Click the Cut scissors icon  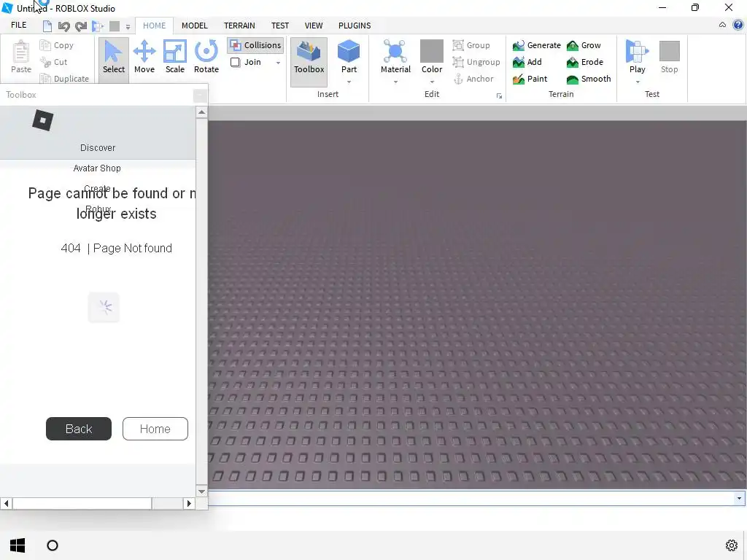click(x=45, y=62)
